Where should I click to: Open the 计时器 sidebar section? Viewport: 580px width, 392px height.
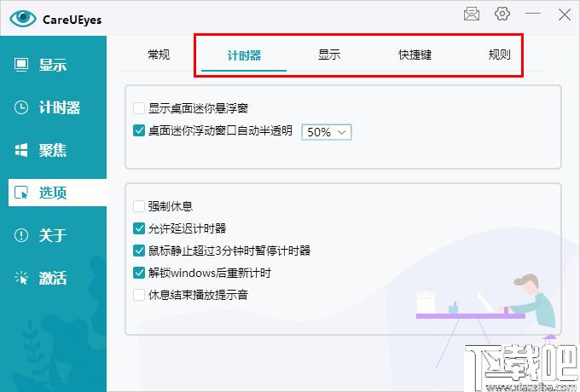(53, 107)
